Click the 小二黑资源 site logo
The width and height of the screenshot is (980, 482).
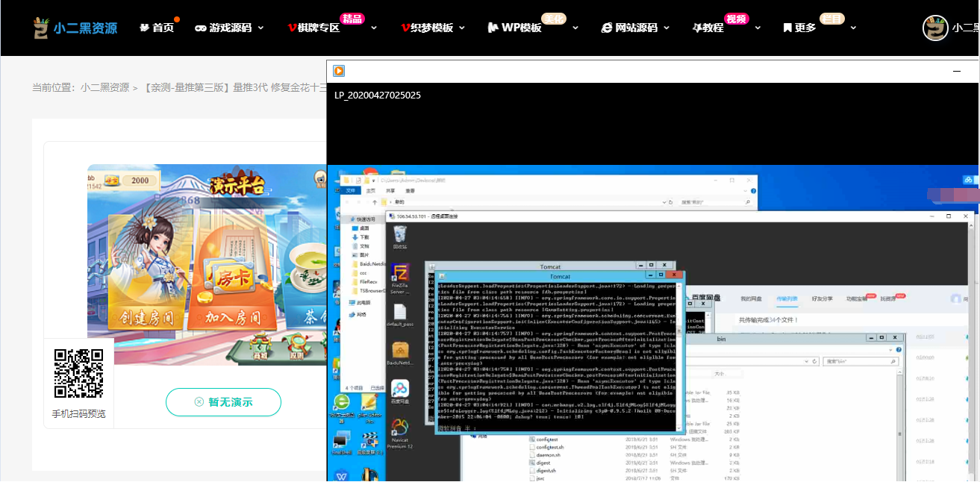tap(75, 28)
